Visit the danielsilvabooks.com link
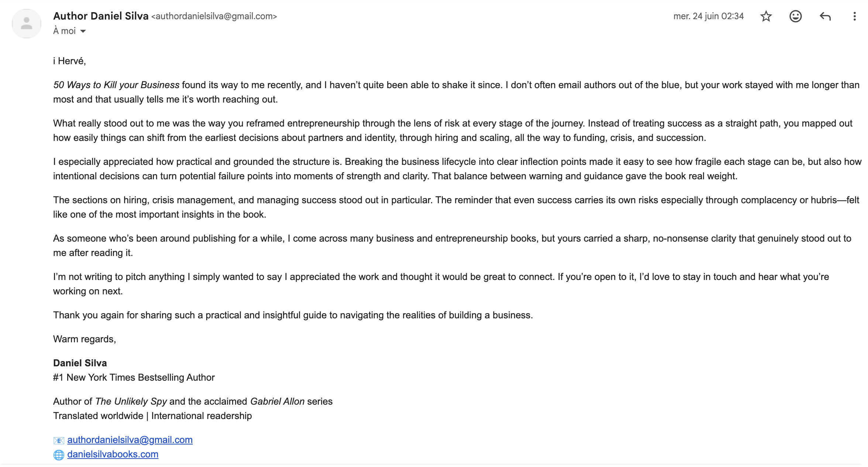 point(113,454)
